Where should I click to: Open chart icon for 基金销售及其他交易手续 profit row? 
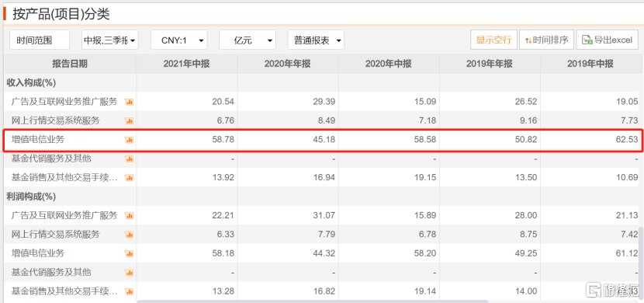click(129, 291)
